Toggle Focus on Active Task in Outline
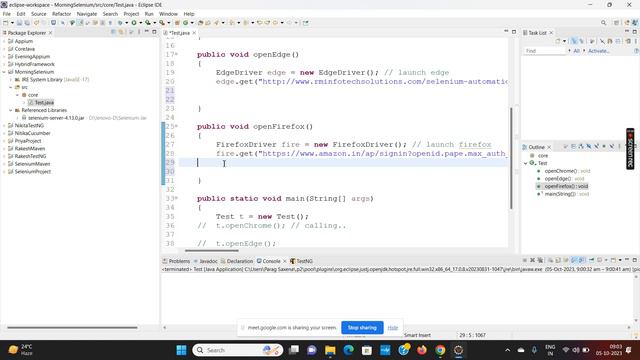 pos(565,146)
